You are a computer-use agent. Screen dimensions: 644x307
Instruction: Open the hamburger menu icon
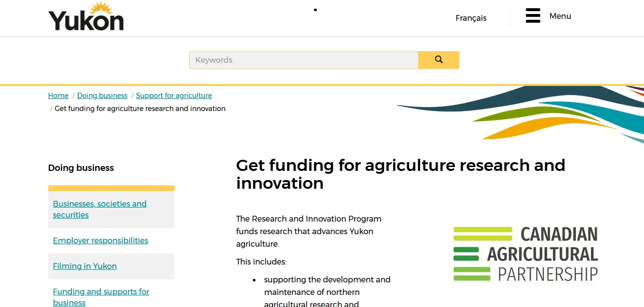[533, 16]
